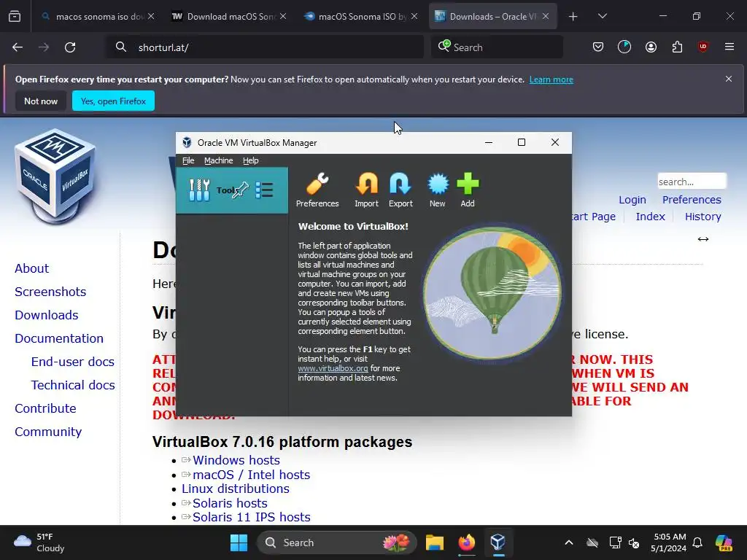Open the VirtualBox Help menu
747x560 pixels.
(x=251, y=160)
